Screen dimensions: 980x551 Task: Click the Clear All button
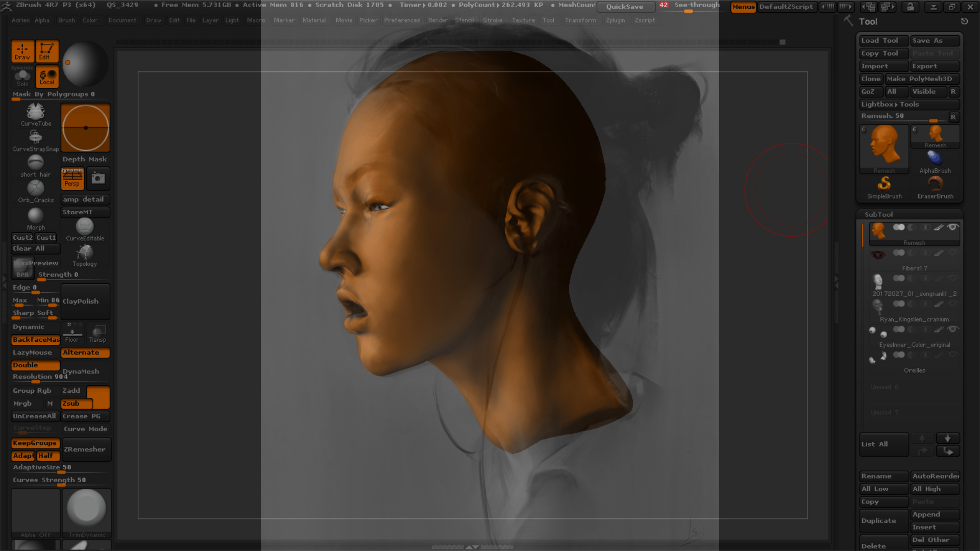pos(36,248)
